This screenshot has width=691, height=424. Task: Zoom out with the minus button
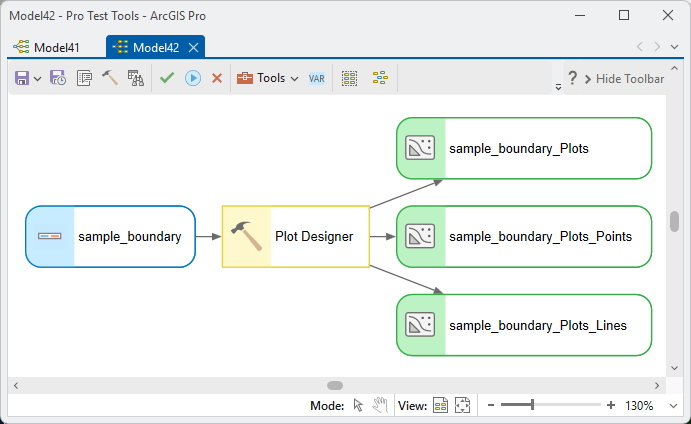coord(491,405)
